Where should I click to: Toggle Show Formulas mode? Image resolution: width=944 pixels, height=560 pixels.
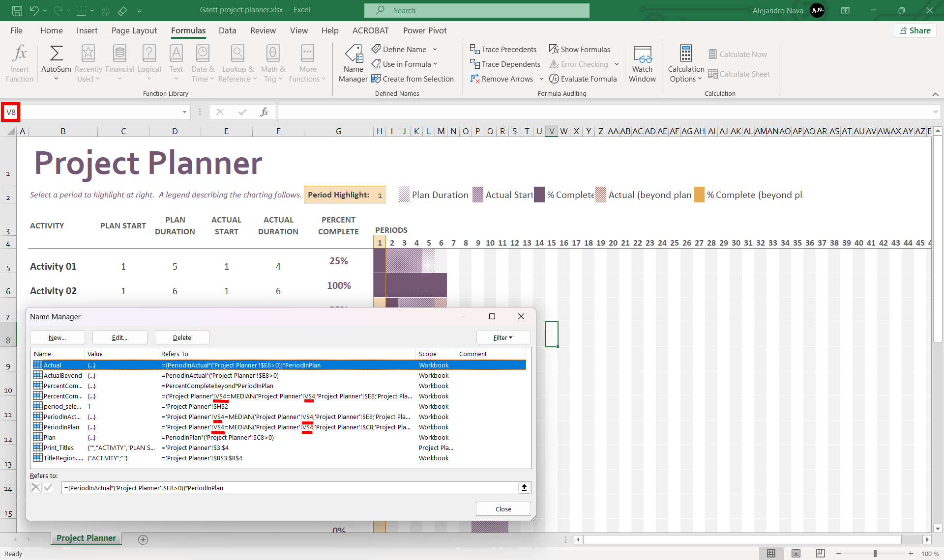(x=580, y=50)
